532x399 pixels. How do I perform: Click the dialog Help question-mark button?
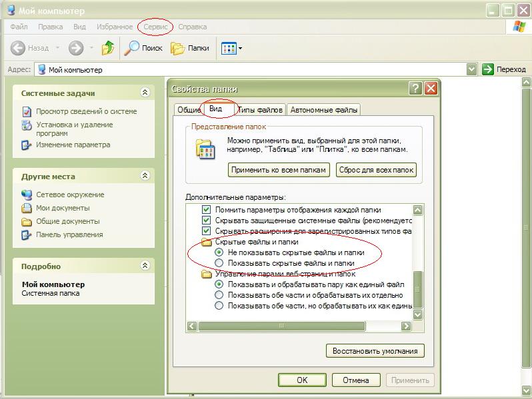pos(415,89)
